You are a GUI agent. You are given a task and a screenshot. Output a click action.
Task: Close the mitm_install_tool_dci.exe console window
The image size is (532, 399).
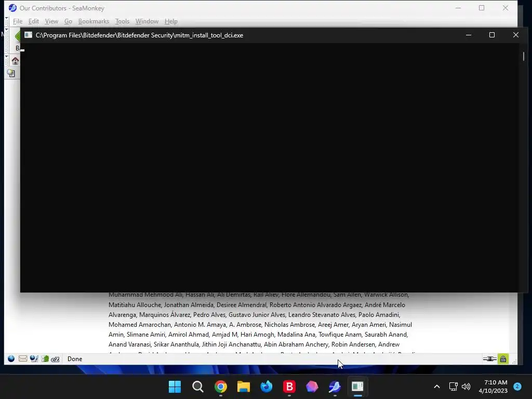tap(516, 35)
